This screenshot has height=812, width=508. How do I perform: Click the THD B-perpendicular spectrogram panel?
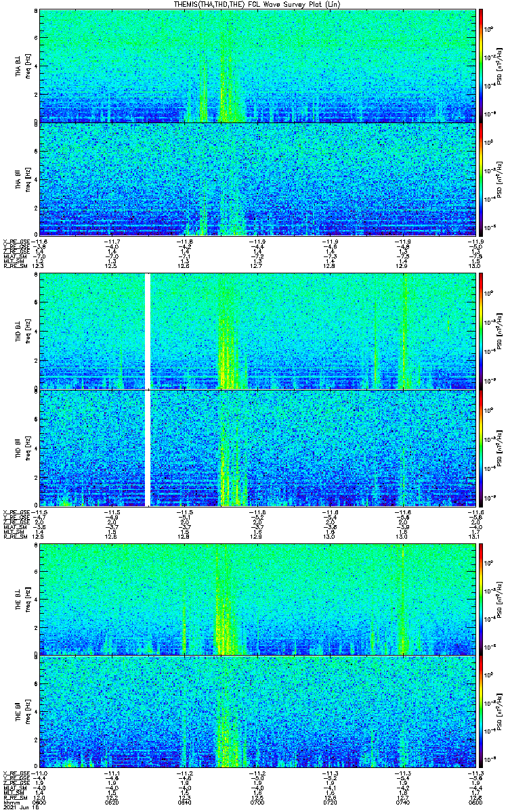point(257,331)
